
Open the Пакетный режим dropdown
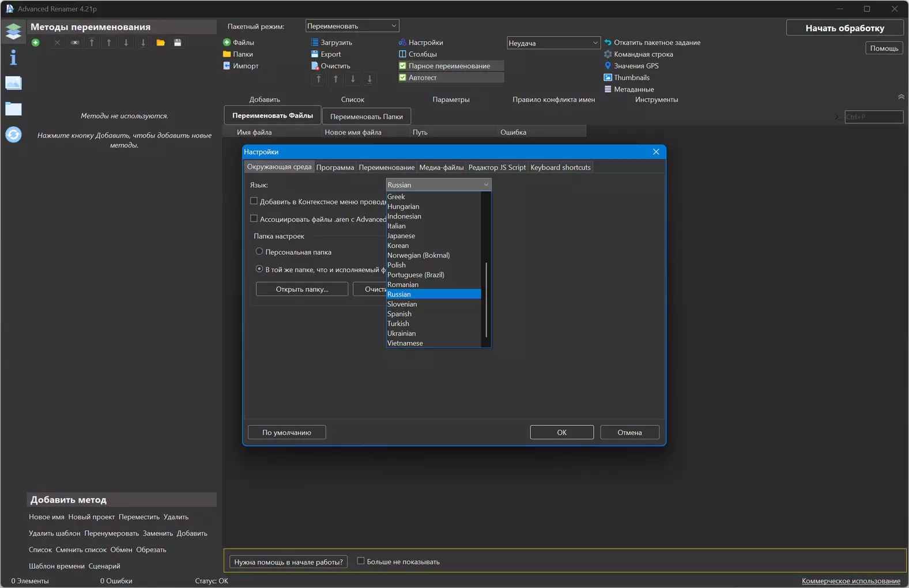pyautogui.click(x=352, y=26)
